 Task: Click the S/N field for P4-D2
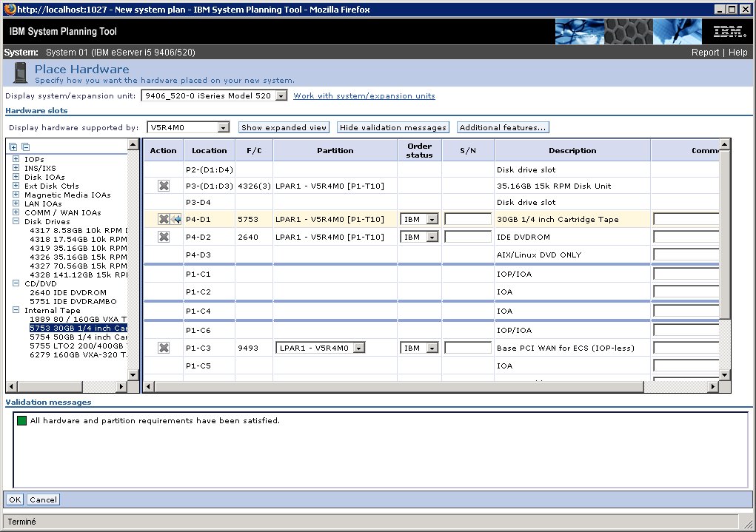(468, 237)
